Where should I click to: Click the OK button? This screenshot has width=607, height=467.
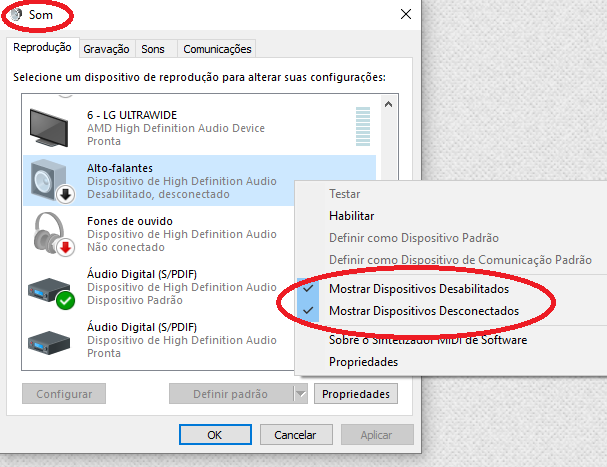[x=215, y=435]
